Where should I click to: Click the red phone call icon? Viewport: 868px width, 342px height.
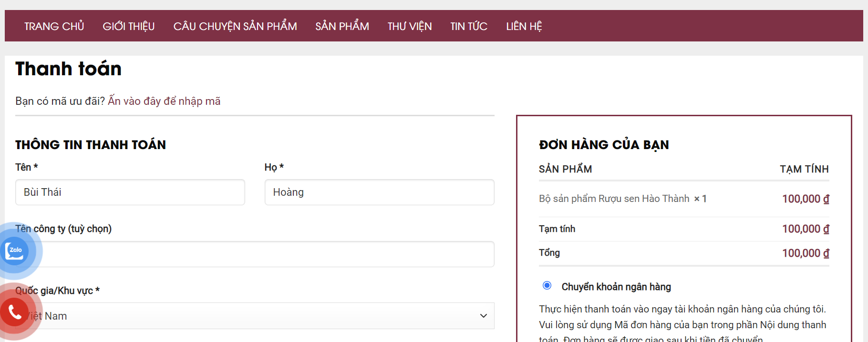(x=14, y=312)
